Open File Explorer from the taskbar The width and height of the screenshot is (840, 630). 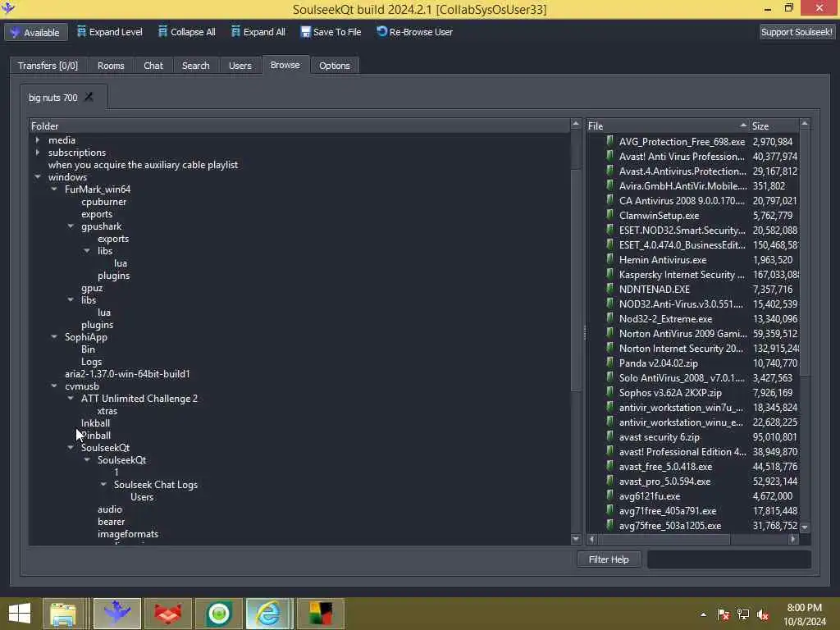click(x=63, y=614)
